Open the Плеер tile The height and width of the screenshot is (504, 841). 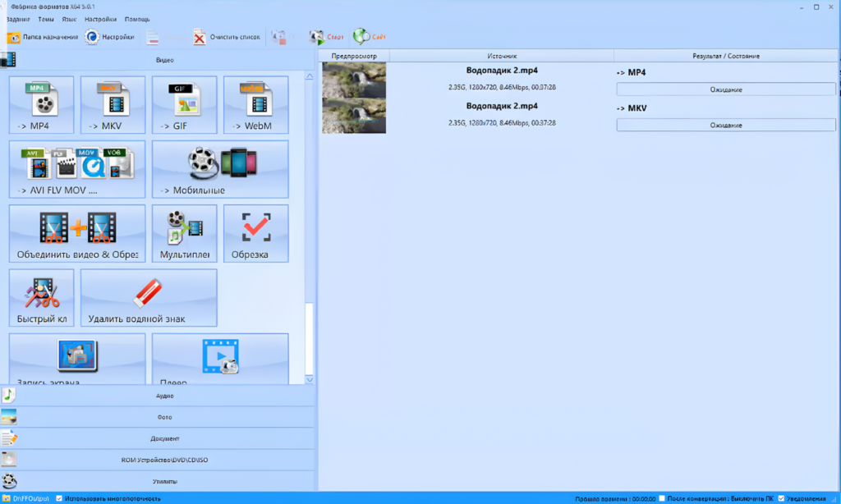click(220, 359)
